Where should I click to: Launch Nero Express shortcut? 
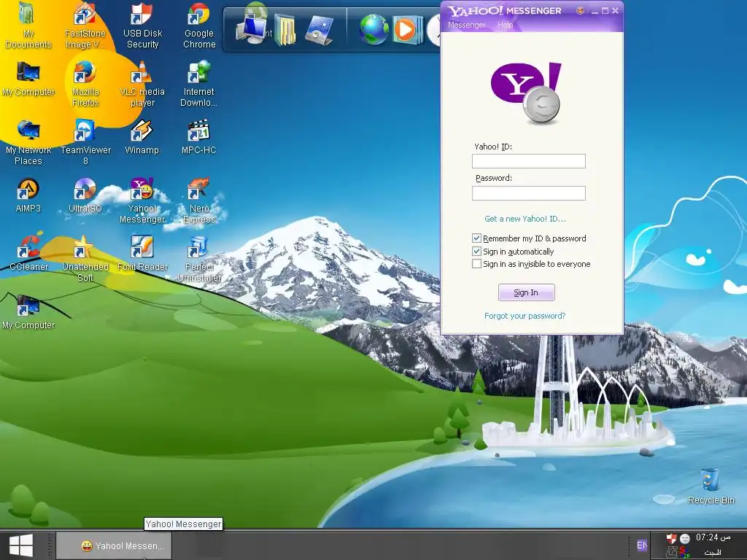[x=199, y=201]
